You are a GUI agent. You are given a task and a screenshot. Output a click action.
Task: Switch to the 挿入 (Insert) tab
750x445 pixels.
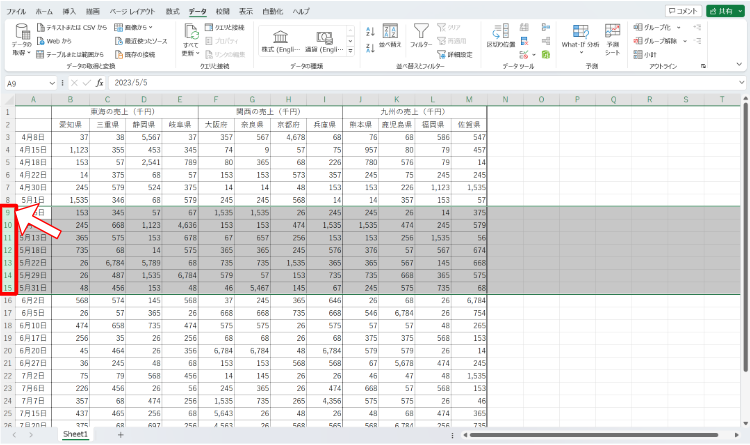point(67,10)
